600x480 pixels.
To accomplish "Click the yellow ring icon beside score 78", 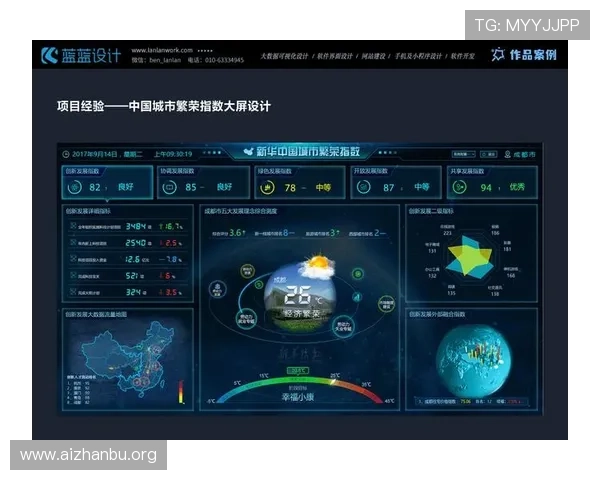I will (267, 188).
